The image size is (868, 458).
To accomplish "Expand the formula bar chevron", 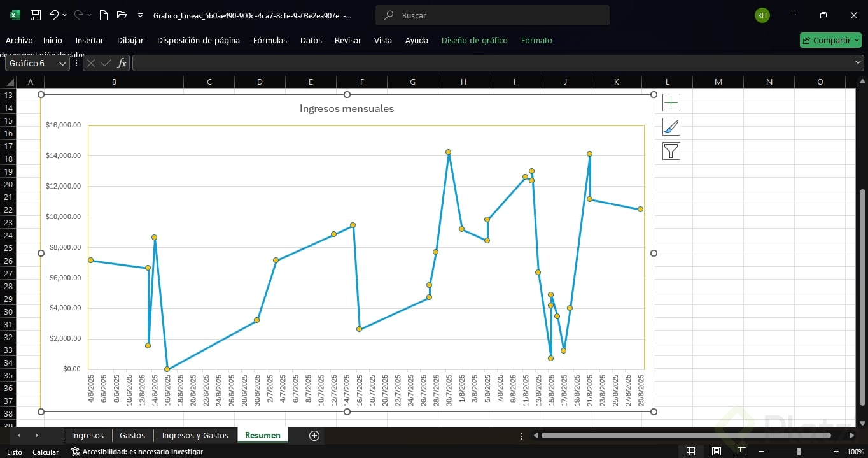I will pyautogui.click(x=858, y=62).
